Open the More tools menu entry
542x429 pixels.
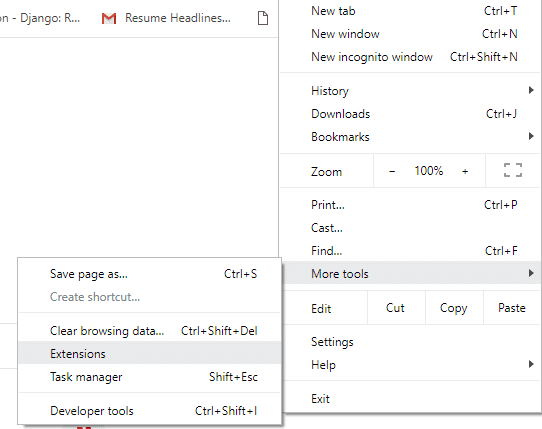coord(411,273)
